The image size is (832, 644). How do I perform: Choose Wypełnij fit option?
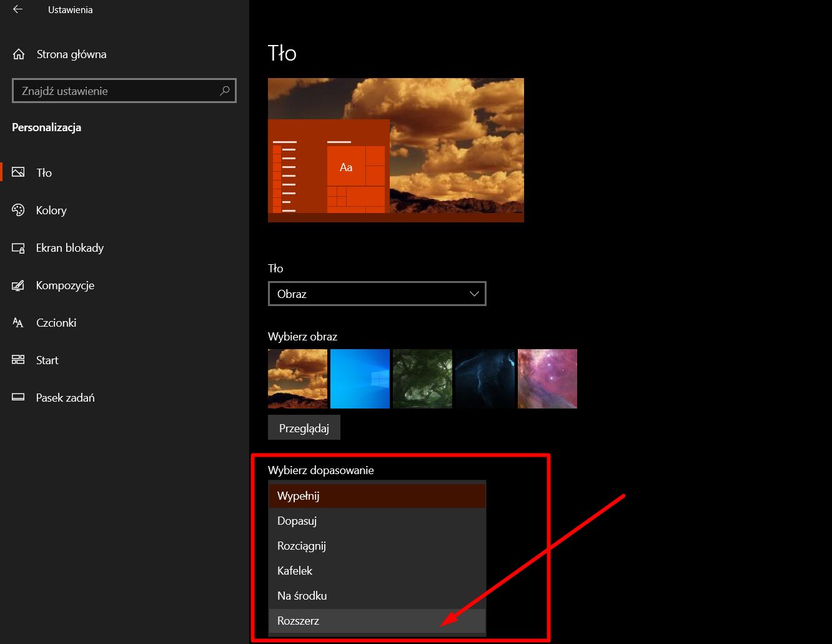click(377, 496)
